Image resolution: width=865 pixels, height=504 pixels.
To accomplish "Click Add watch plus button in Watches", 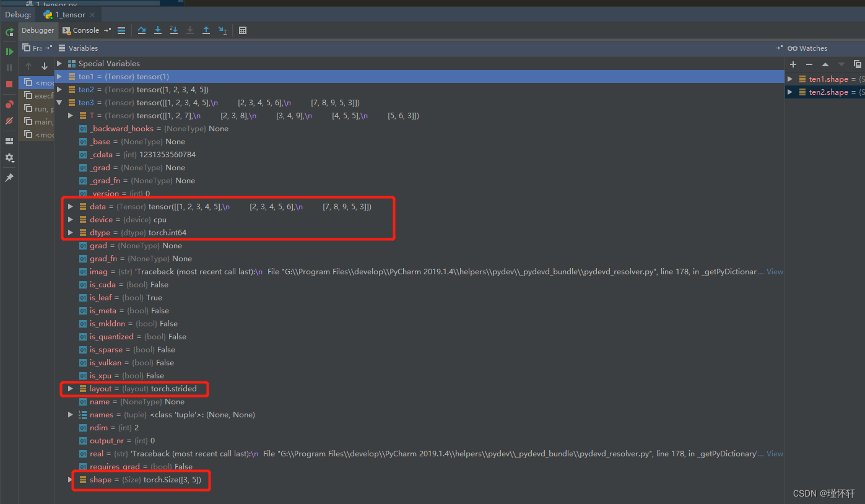I will pos(793,64).
